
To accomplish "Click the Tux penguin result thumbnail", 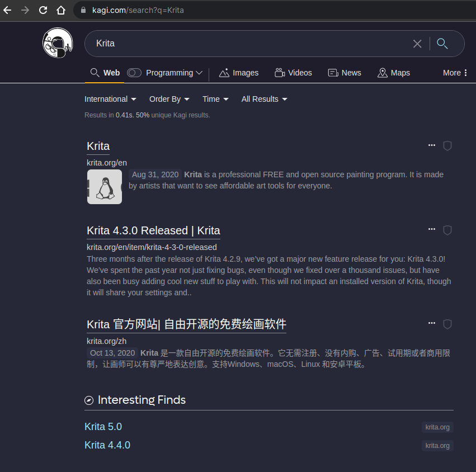I will (x=105, y=187).
